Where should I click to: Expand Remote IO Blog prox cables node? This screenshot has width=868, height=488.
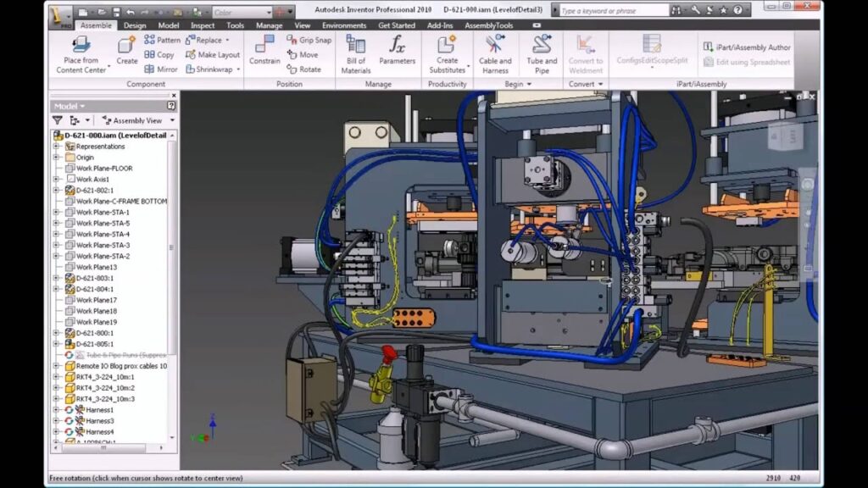(x=57, y=366)
